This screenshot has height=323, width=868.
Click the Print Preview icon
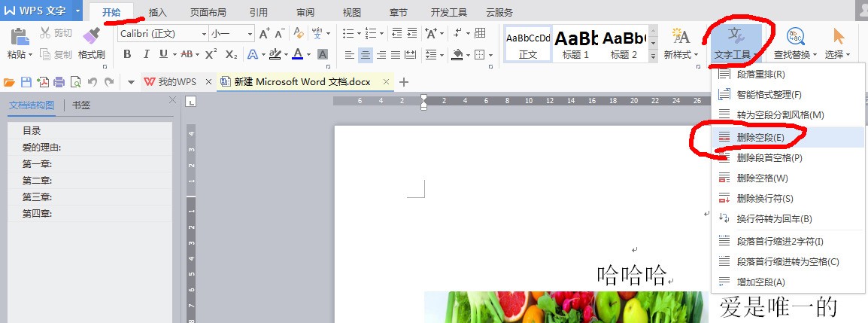(75, 83)
